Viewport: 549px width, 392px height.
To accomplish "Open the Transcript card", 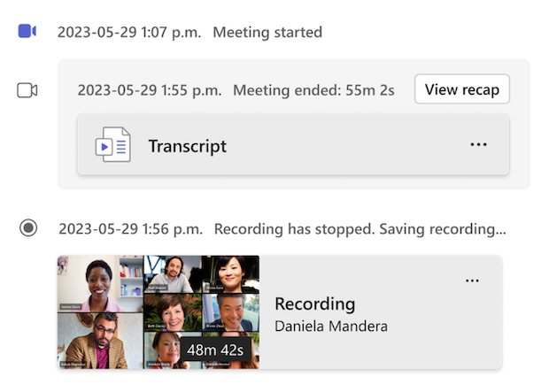I will [x=293, y=144].
